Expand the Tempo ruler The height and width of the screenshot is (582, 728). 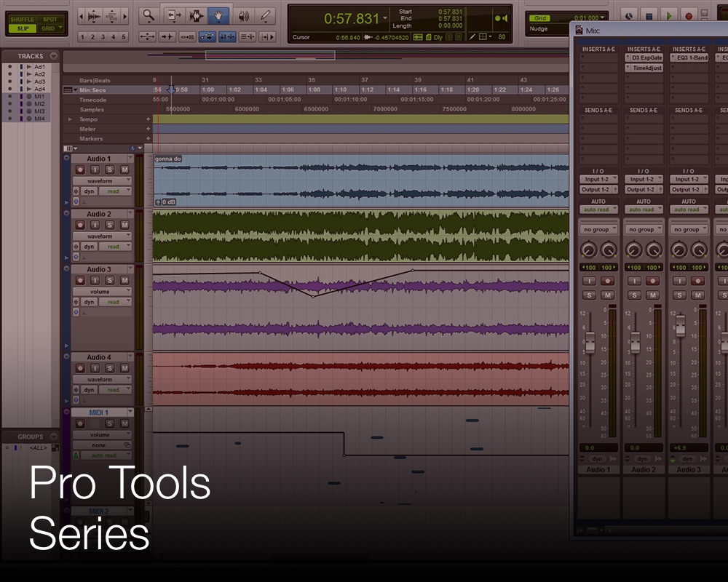70,119
